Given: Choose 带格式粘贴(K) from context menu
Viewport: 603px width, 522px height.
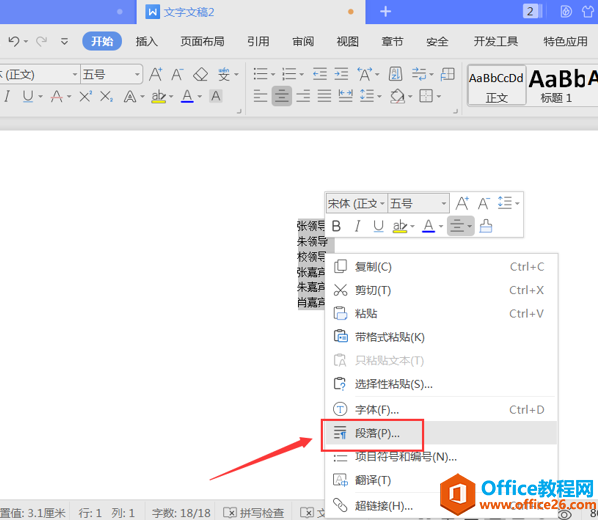Looking at the screenshot, I should pyautogui.click(x=441, y=337).
